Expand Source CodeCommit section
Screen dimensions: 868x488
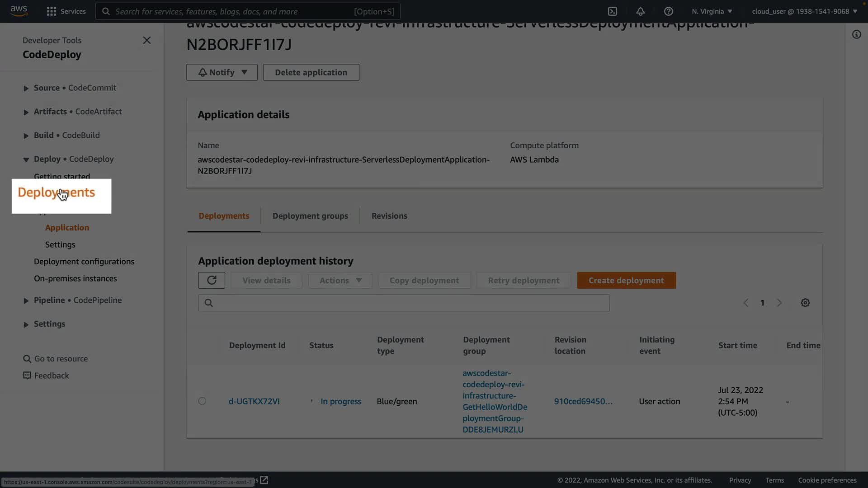(x=26, y=88)
